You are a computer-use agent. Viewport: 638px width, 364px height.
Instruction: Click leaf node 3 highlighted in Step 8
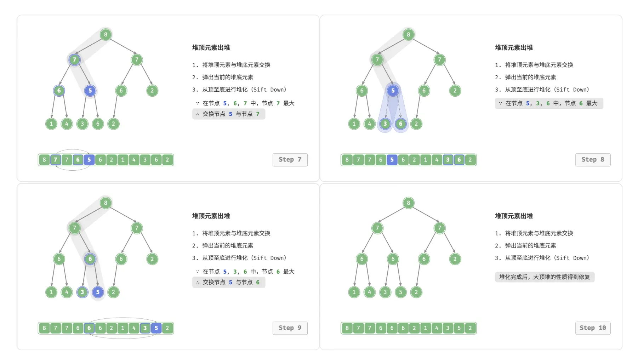(x=385, y=124)
